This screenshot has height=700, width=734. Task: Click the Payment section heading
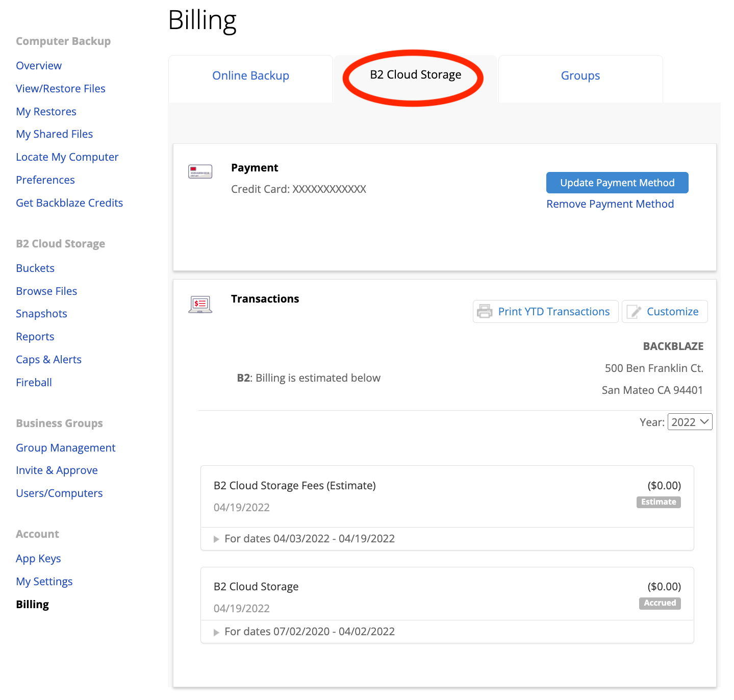[255, 168]
